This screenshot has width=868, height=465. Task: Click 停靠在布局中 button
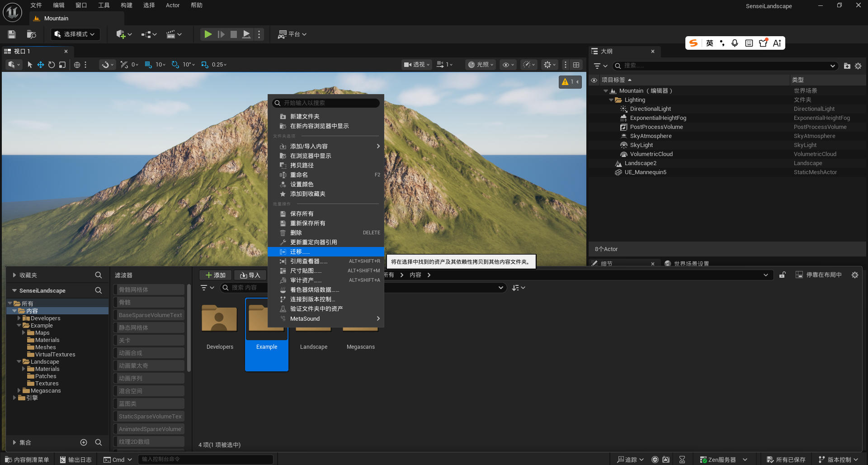click(818, 275)
